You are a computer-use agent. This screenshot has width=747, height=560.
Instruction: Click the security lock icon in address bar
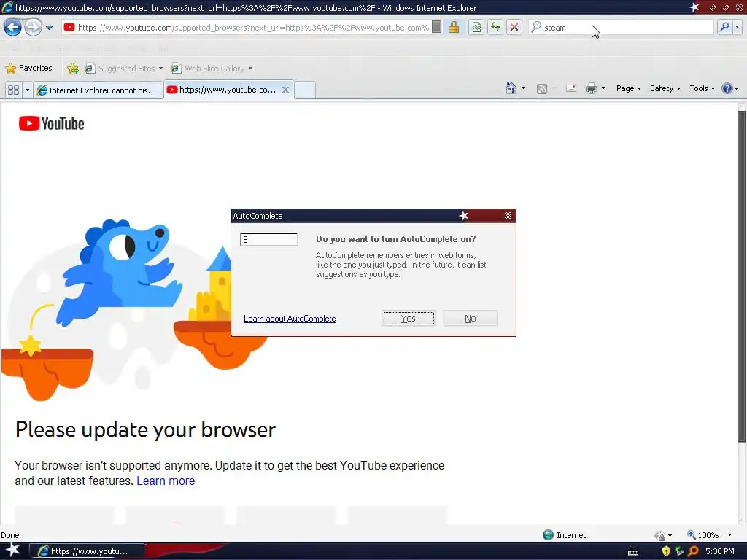tap(454, 27)
